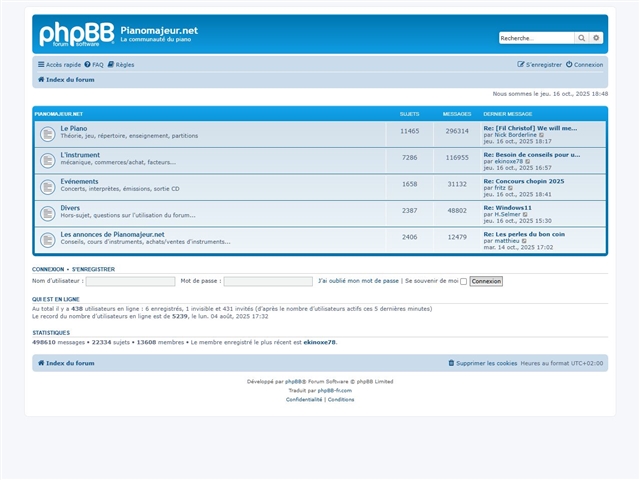Click the Evénements forum icon

(x=47, y=185)
